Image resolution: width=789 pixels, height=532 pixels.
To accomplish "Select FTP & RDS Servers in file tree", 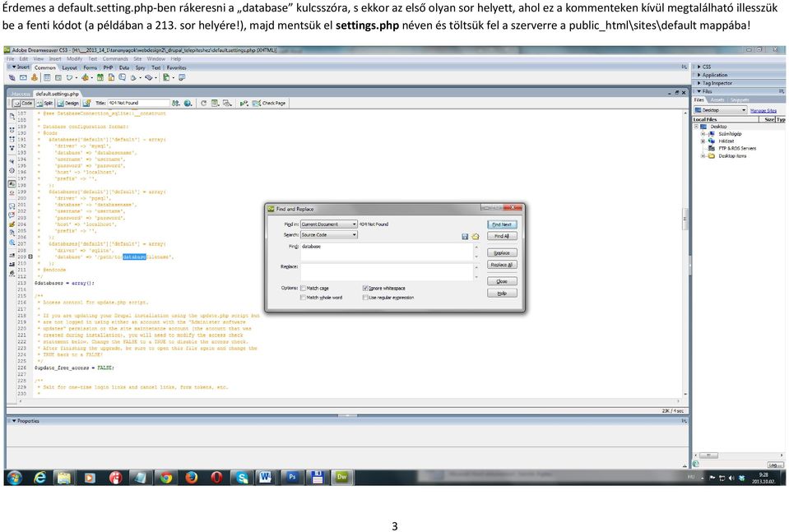I will pos(736,148).
